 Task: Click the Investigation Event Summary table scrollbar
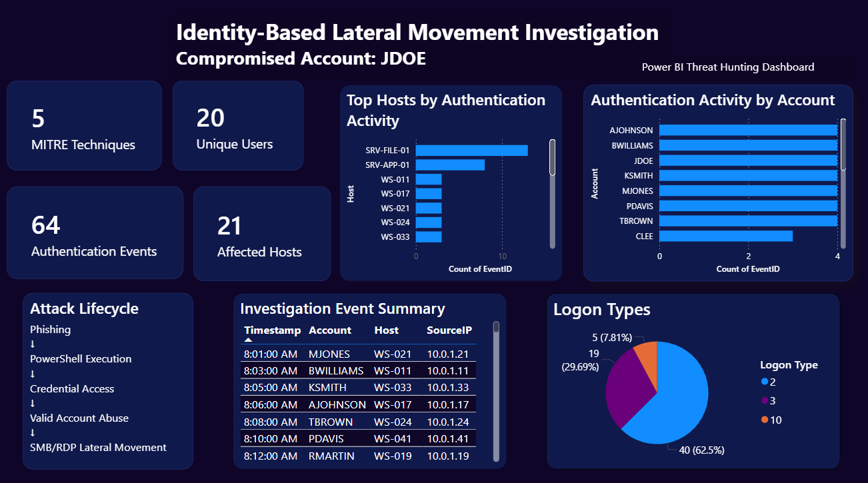496,327
